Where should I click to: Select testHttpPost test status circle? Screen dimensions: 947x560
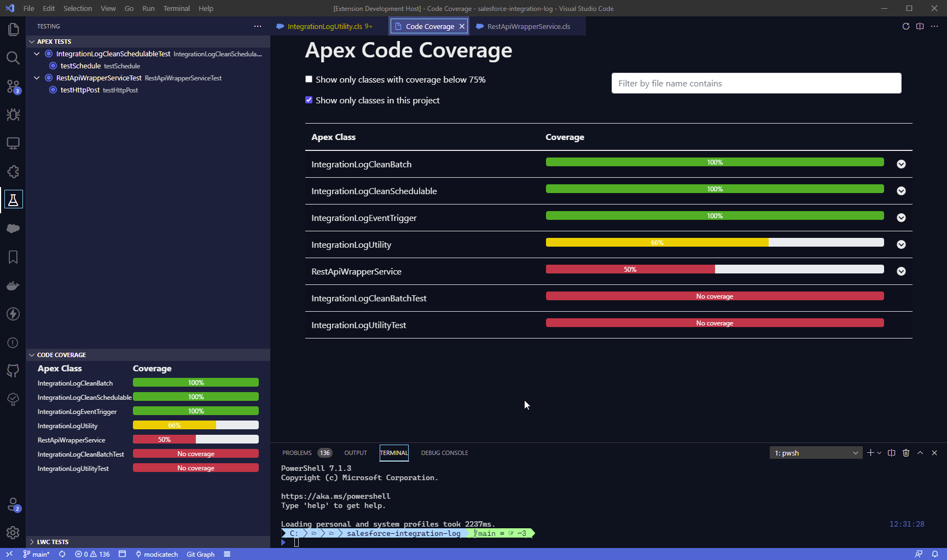pos(53,90)
